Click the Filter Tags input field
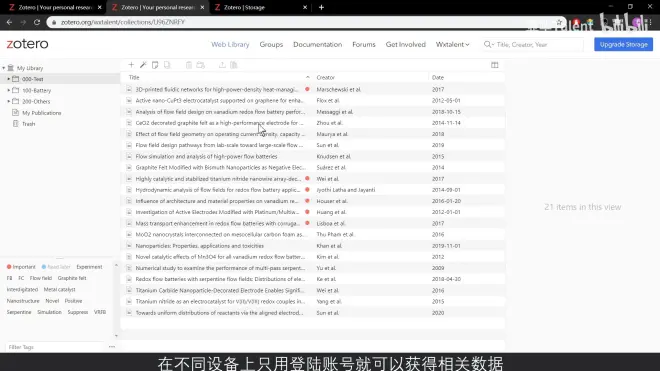The height and width of the screenshot is (371, 660). [55, 347]
